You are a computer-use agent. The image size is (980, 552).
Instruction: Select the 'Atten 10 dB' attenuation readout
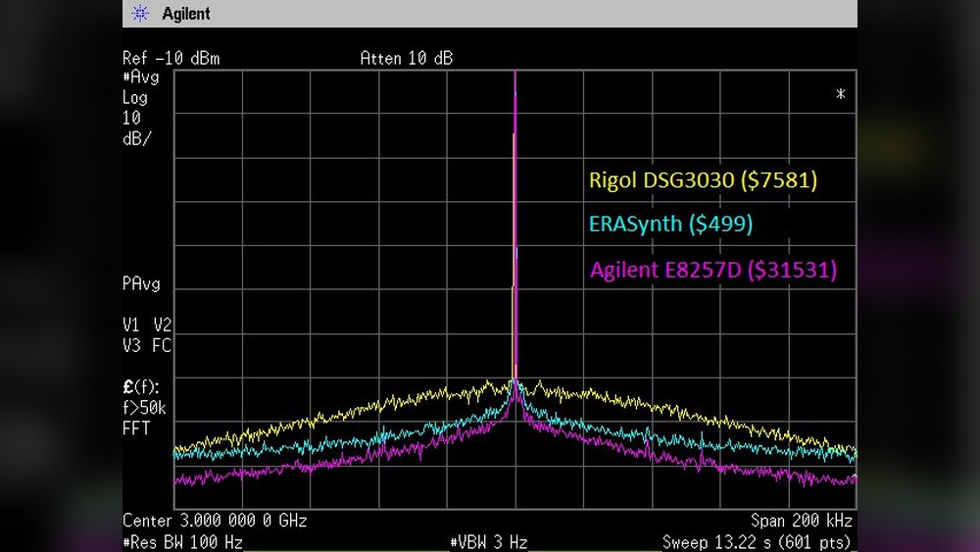407,59
